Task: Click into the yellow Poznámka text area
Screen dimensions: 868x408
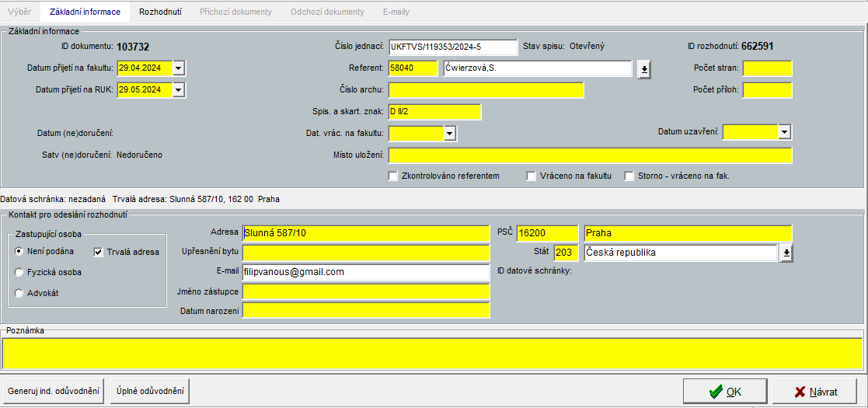Action: pyautogui.click(x=432, y=354)
